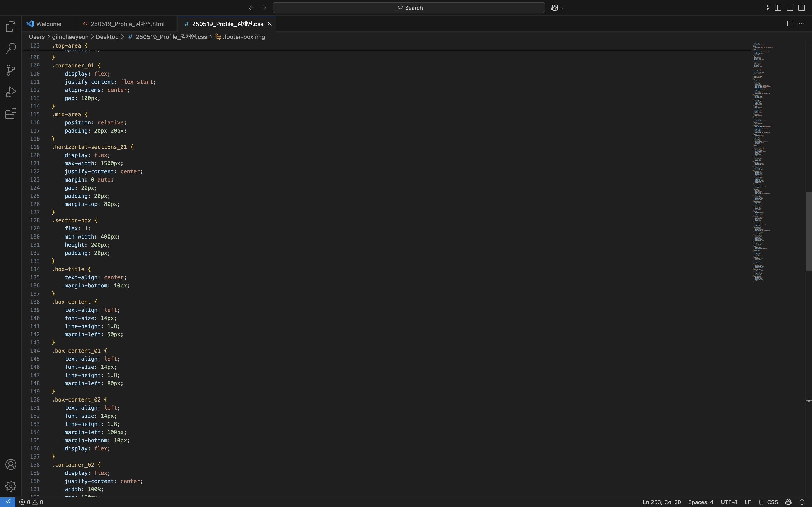The width and height of the screenshot is (812, 507).
Task: Click the Search command center field
Action: [x=409, y=8]
